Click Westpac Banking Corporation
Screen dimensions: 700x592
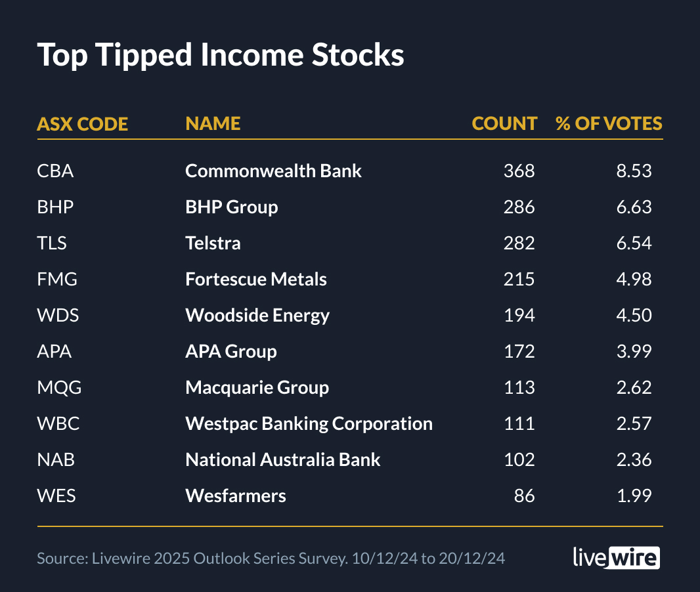pyautogui.click(x=309, y=424)
